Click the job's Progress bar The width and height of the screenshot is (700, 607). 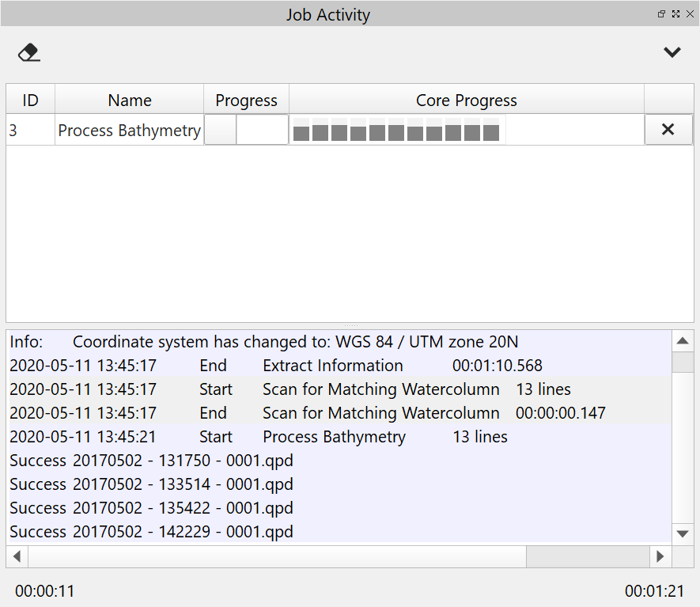246,130
